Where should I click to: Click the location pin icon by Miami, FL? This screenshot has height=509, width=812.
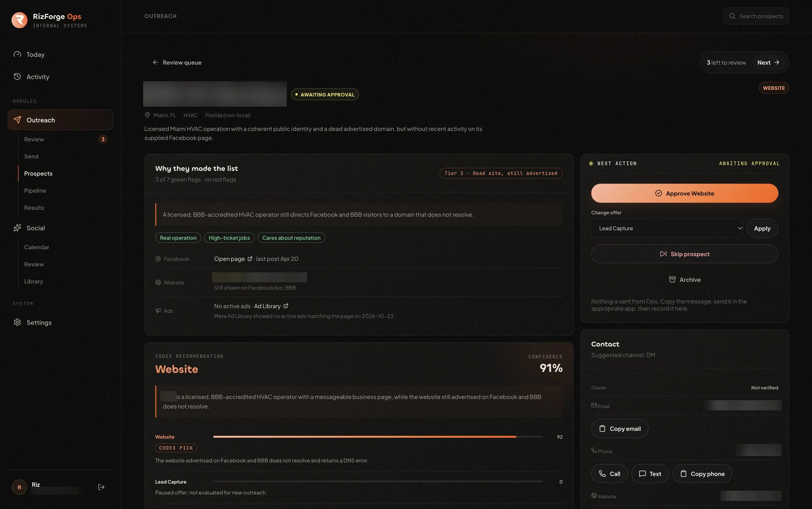147,115
